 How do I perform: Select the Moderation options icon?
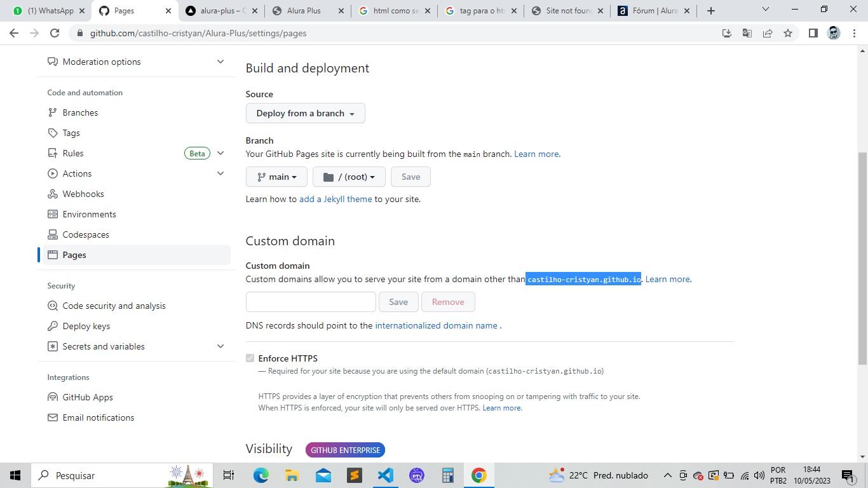[x=53, y=62]
